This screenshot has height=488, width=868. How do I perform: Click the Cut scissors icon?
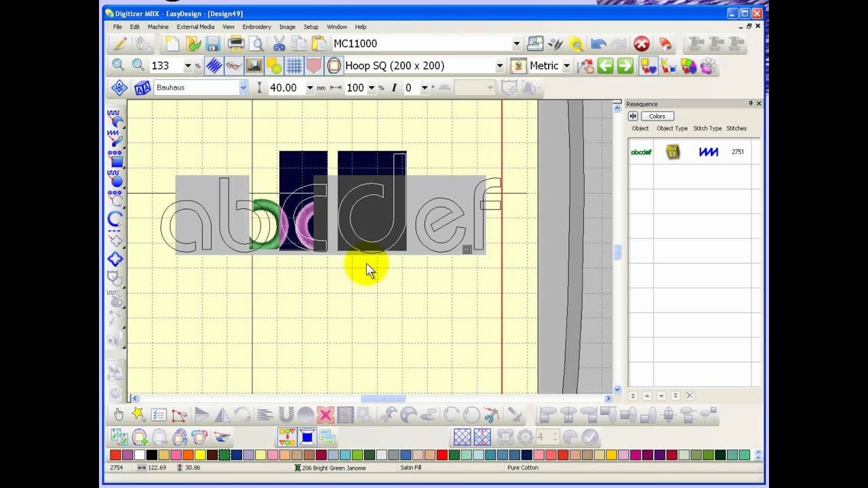[279, 44]
